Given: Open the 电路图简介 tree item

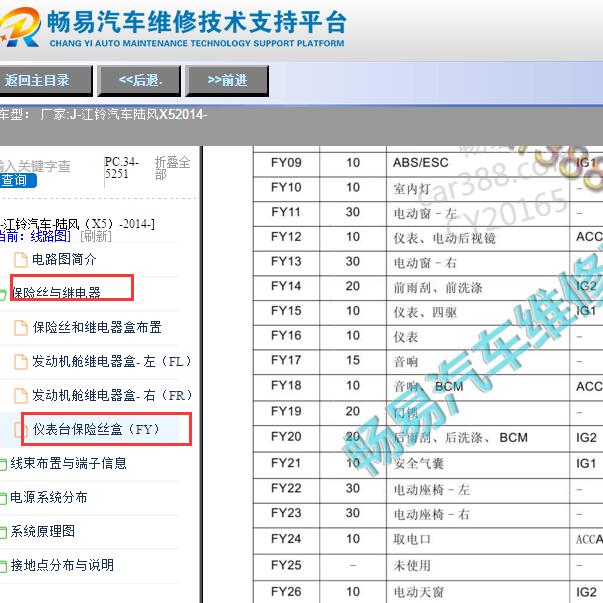Looking at the screenshot, I should pyautogui.click(x=64, y=259).
